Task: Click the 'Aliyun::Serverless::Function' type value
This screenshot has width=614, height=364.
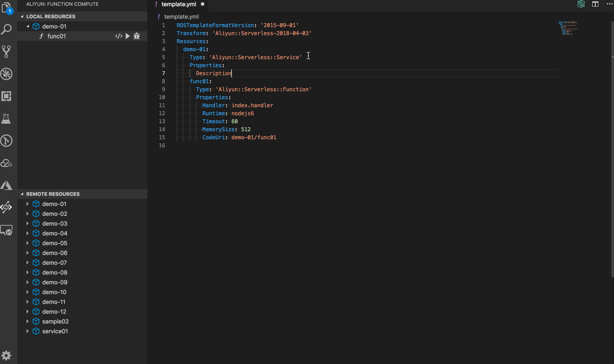Action: pyautogui.click(x=264, y=89)
